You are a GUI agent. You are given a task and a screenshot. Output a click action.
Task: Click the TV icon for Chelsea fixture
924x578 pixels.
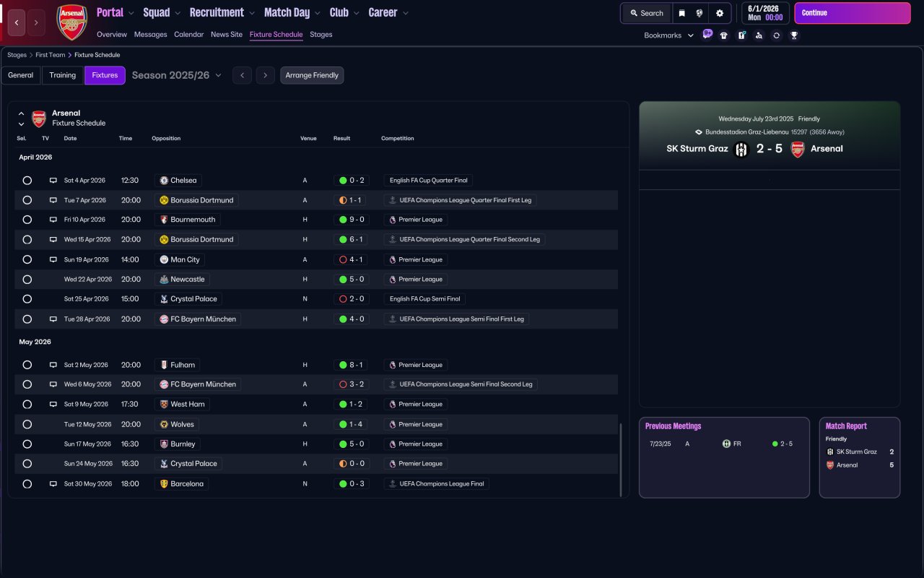coord(53,181)
